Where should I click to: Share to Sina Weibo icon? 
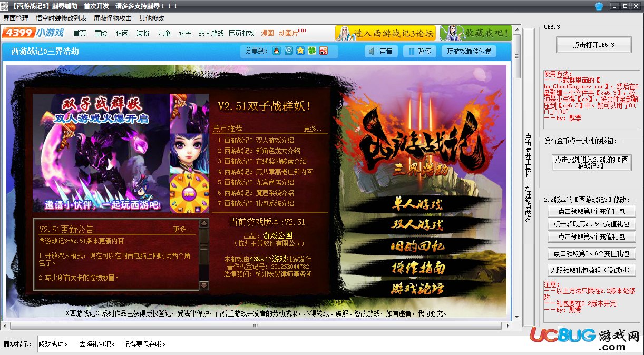(x=323, y=51)
